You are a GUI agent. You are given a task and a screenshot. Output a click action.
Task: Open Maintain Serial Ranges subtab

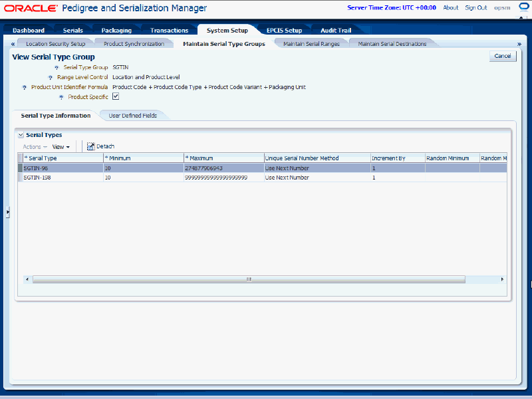pyautogui.click(x=311, y=44)
